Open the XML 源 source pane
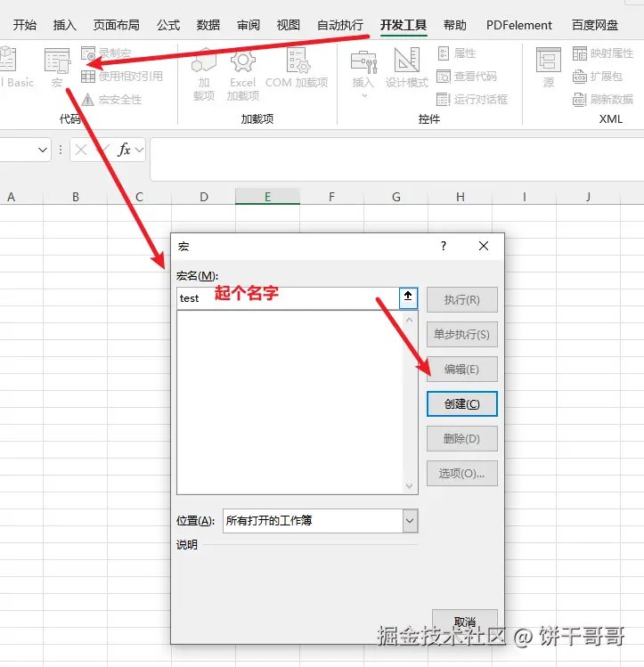644x667 pixels. (549, 68)
